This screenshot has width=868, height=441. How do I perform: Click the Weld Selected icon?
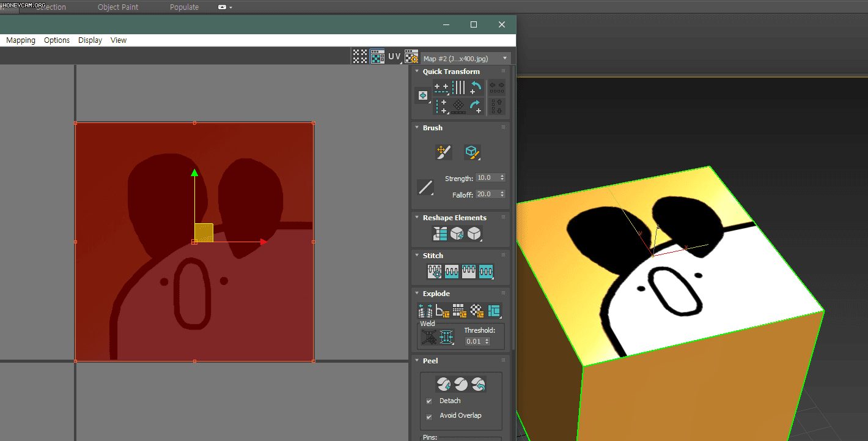(447, 337)
